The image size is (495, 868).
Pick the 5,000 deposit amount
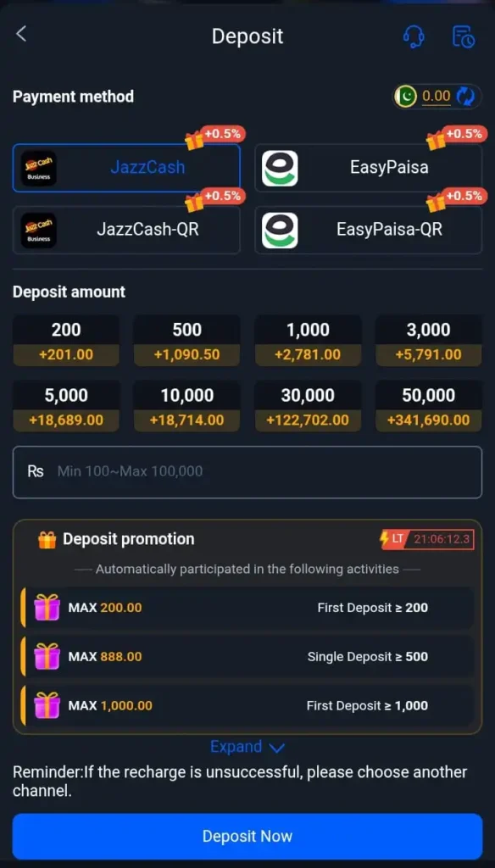66,406
